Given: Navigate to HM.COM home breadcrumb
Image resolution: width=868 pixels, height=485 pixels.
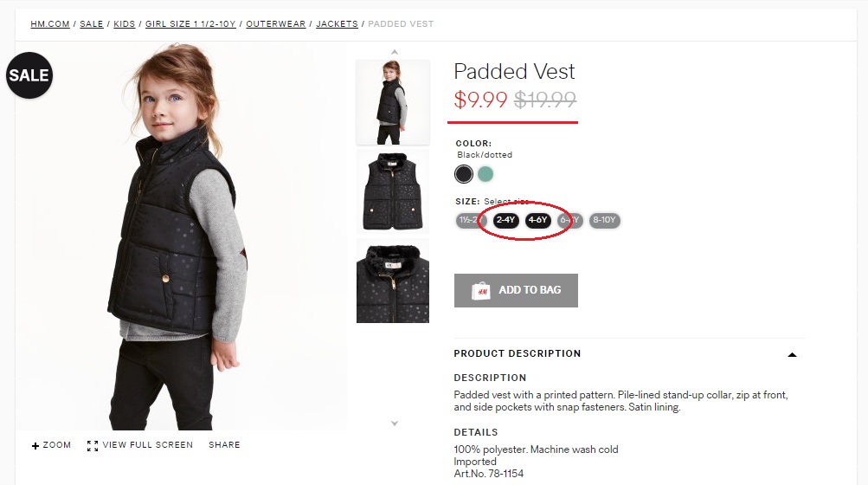Looking at the screenshot, I should point(50,24).
